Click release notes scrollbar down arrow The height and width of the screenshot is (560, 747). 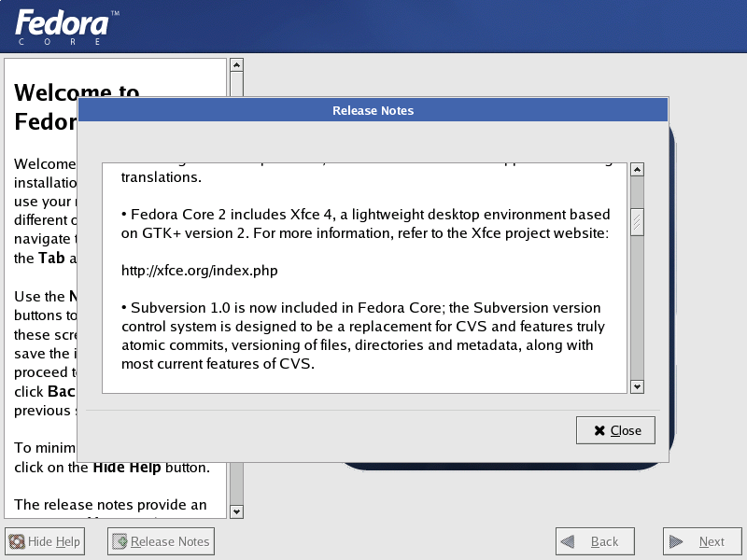(637, 386)
